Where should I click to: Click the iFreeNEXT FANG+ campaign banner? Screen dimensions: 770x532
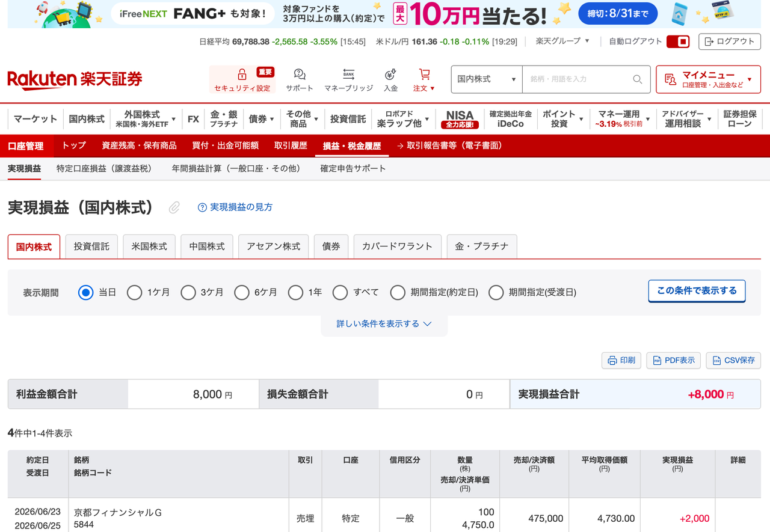(x=385, y=14)
